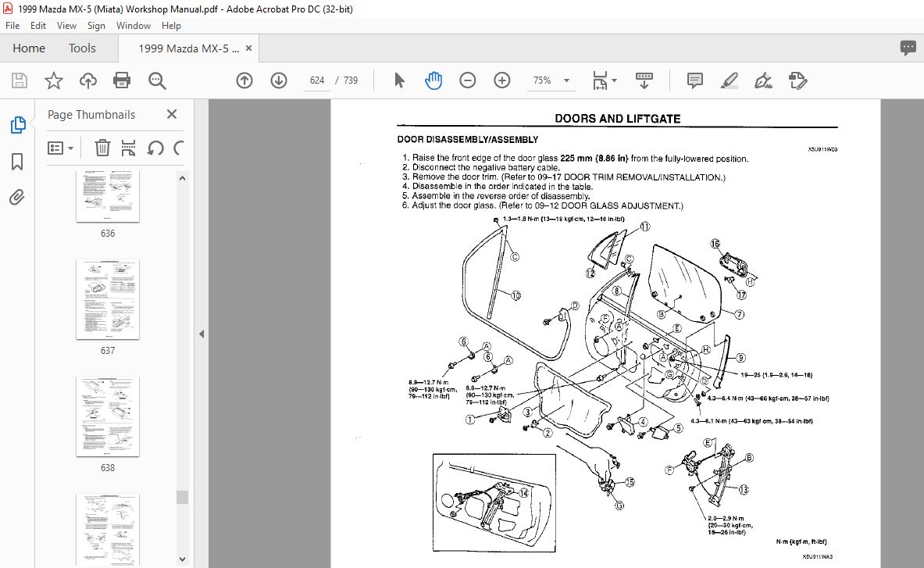Add the document to starred with the star icon

tap(54, 80)
